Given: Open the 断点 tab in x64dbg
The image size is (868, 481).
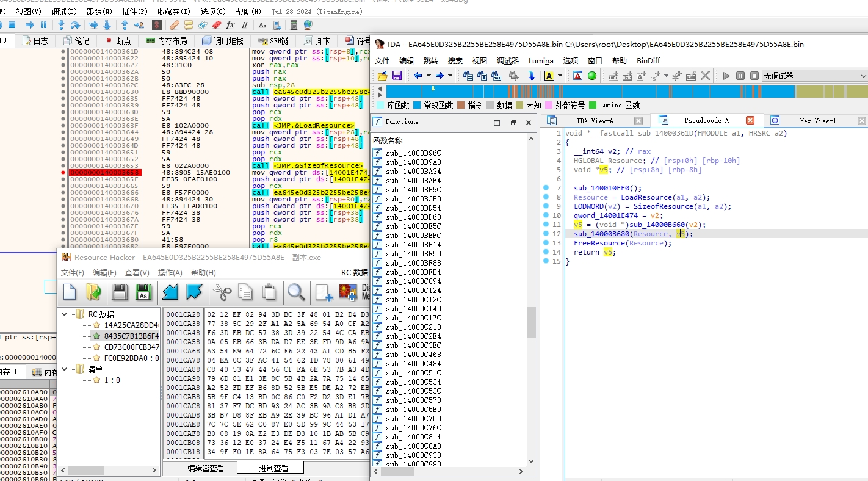Looking at the screenshot, I should coord(118,41).
